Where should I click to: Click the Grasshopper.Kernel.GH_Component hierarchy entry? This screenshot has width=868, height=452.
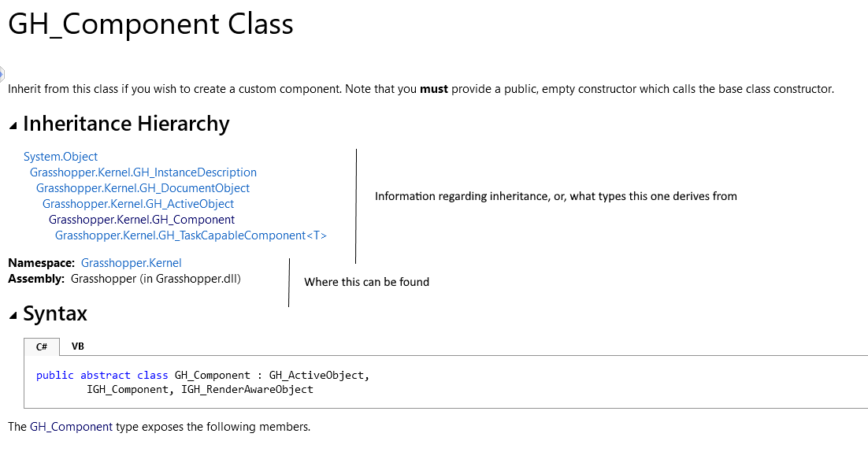pos(142,220)
